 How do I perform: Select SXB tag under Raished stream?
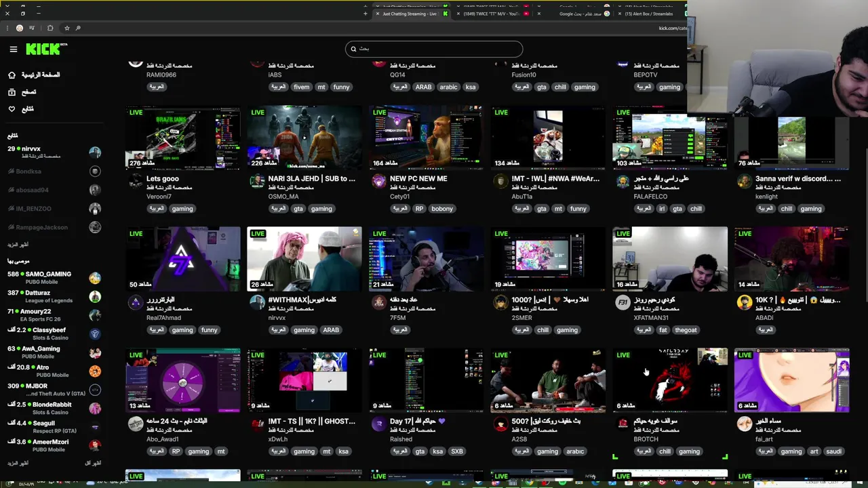tap(457, 451)
